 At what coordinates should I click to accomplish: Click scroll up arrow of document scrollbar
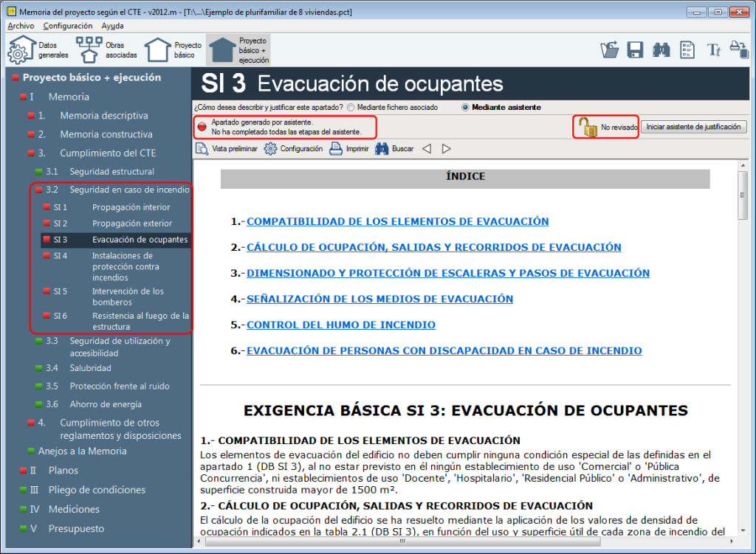tap(743, 166)
